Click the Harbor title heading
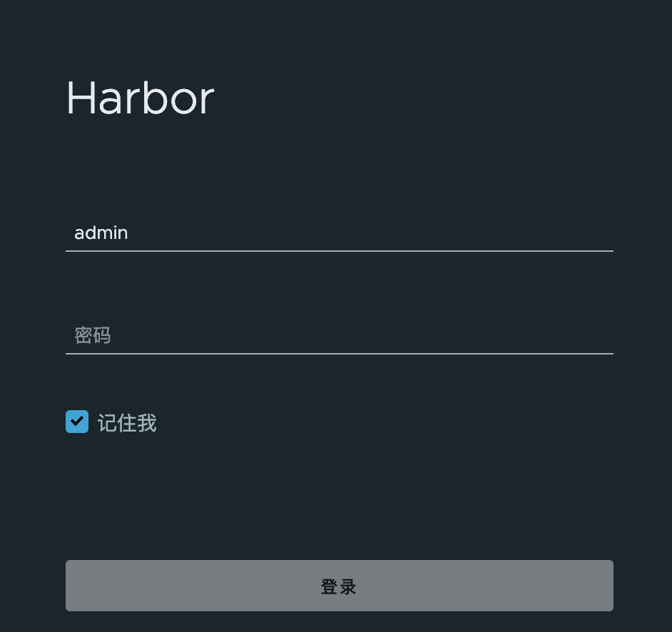Screen dimensions: 672x632 [140, 98]
